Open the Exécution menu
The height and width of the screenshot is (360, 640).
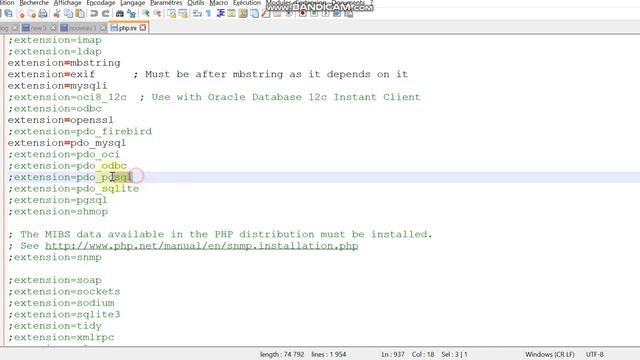(247, 3)
